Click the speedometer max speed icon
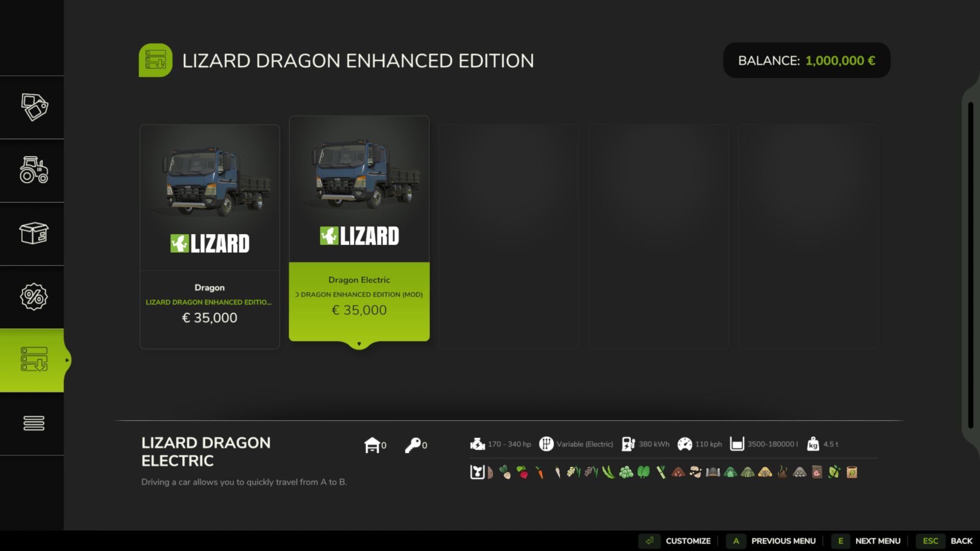 pyautogui.click(x=684, y=444)
